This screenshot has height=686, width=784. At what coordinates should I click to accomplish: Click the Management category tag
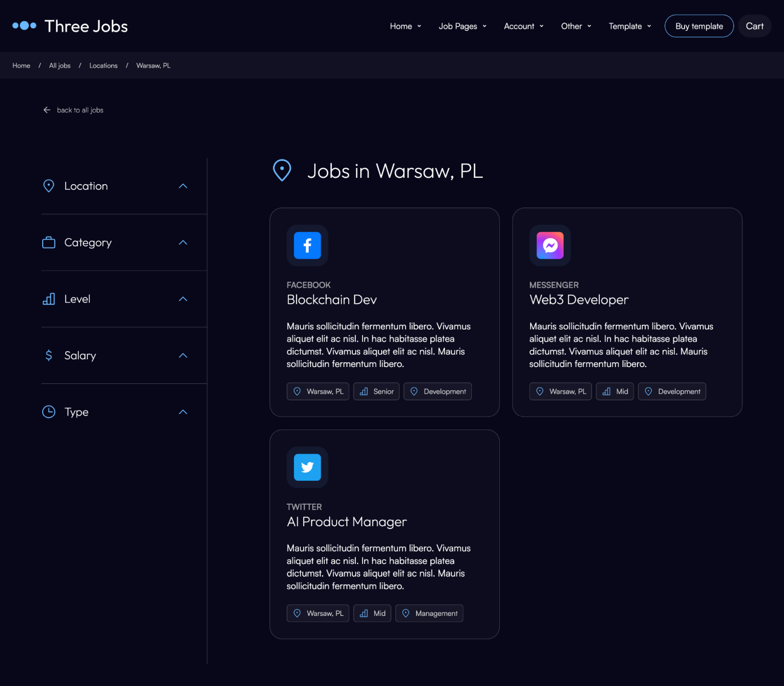pyautogui.click(x=429, y=613)
